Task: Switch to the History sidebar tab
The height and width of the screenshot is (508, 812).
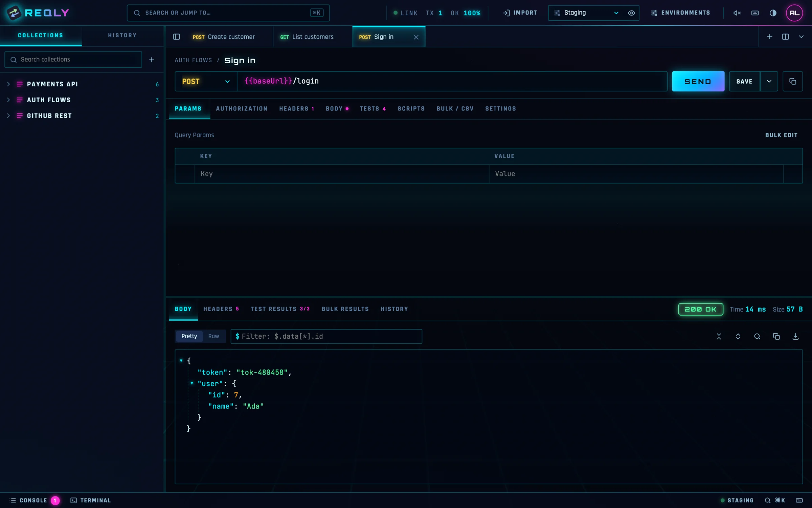Action: coord(122,36)
